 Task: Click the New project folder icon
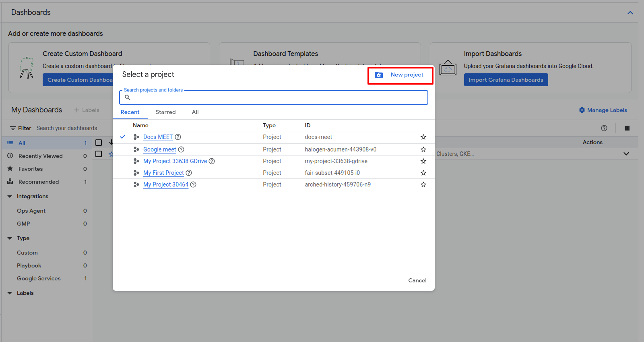378,75
